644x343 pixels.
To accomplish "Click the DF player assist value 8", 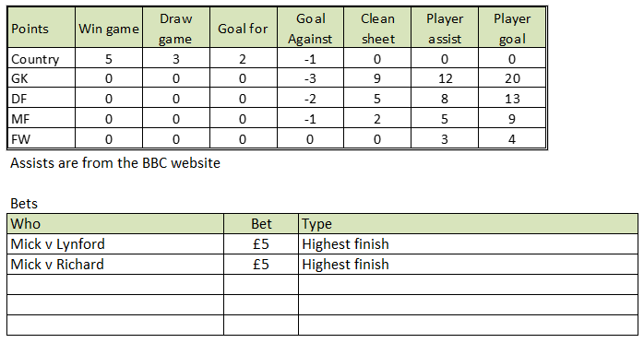I will coord(445,98).
